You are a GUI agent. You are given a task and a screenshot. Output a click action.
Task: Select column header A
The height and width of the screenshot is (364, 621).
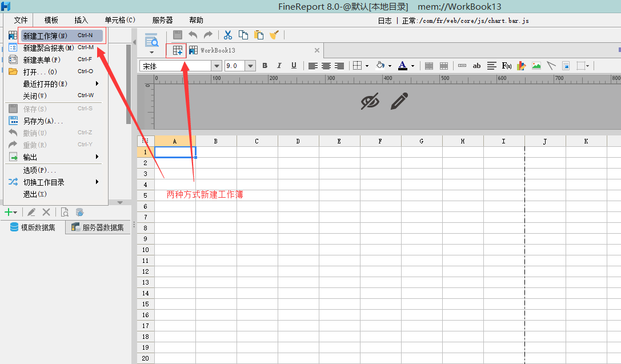175,141
